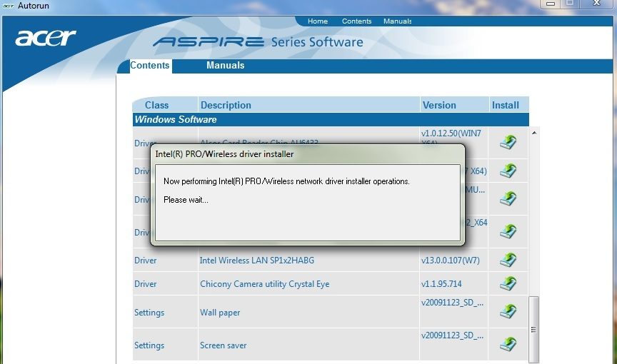
Task: Install the Screen saver settings
Action: click(508, 344)
